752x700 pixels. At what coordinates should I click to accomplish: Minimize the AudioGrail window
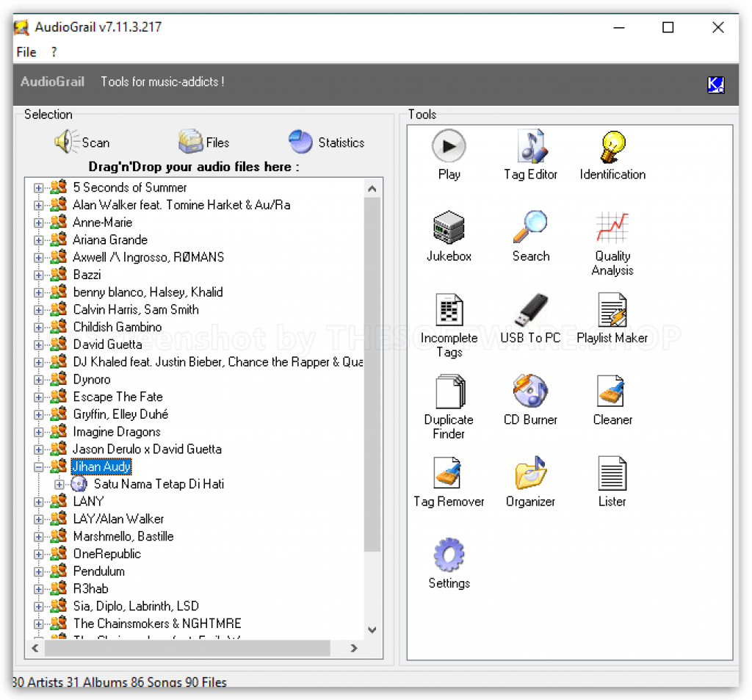(x=618, y=27)
